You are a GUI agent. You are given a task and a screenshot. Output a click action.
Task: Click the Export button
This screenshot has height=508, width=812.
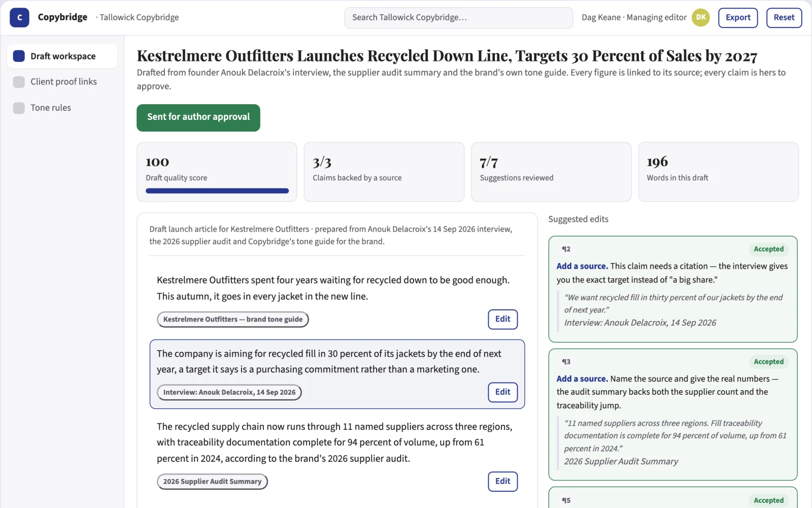pos(738,18)
